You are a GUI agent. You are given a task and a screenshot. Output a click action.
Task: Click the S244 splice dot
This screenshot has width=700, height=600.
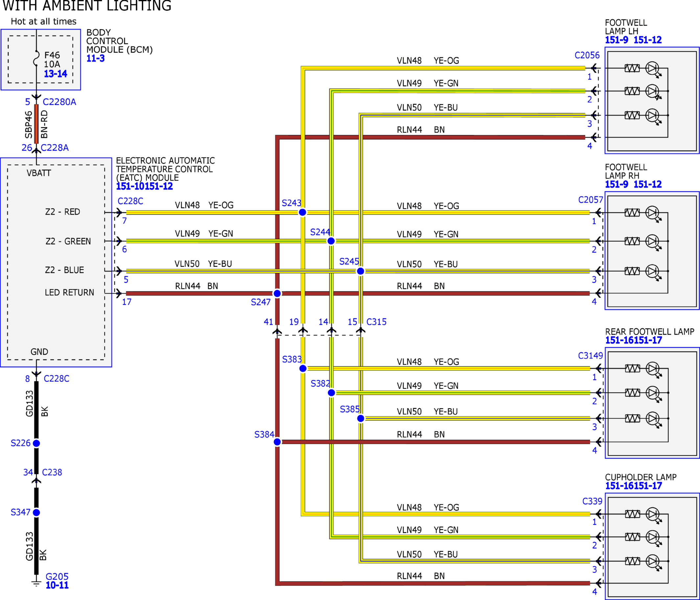pos(331,241)
